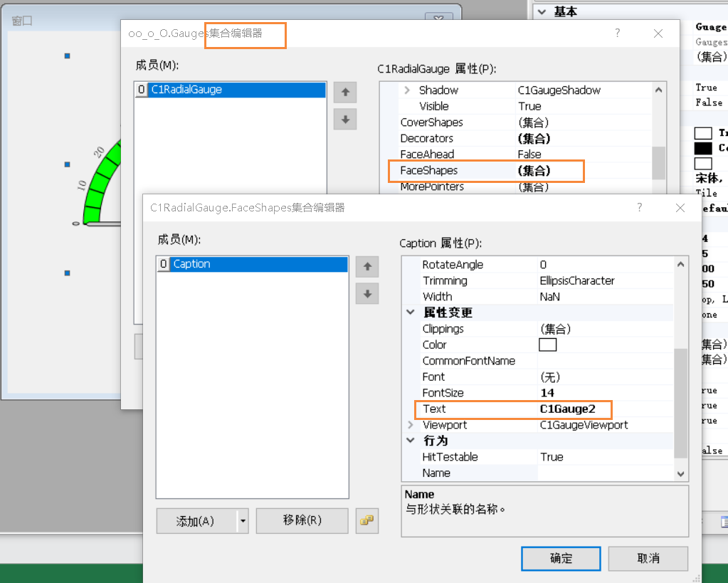Confirm with 确定 button
This screenshot has width=728, height=583.
(561, 558)
